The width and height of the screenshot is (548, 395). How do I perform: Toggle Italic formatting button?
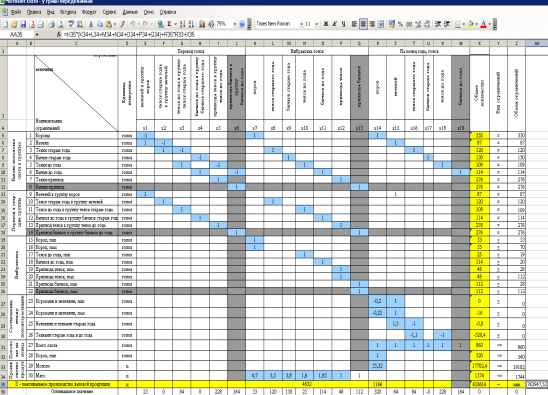click(334, 24)
